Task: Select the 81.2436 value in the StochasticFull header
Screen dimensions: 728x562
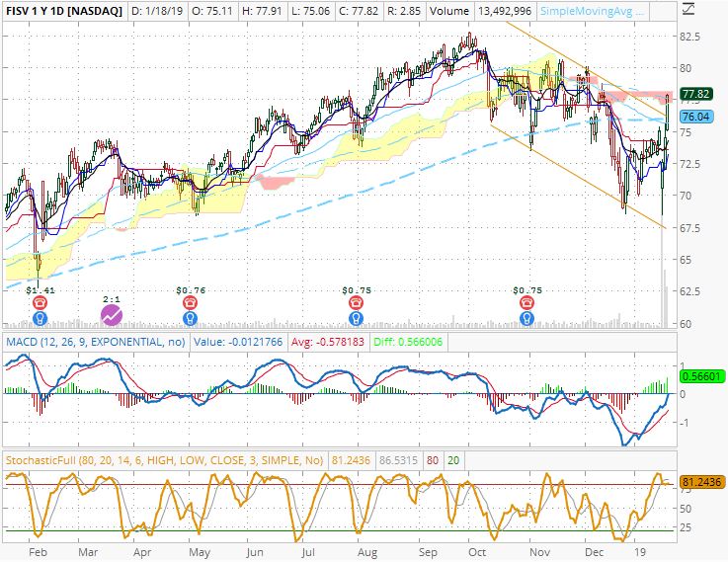Action: (351, 460)
